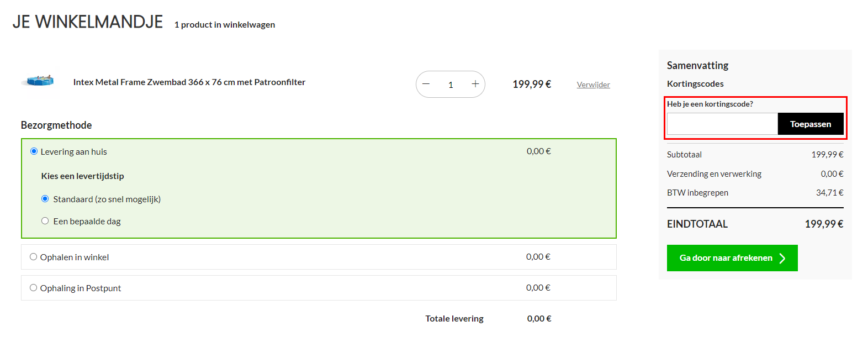The width and height of the screenshot is (868, 342).
Task: Select the Levering aan huis radio button
Action: pyautogui.click(x=34, y=151)
